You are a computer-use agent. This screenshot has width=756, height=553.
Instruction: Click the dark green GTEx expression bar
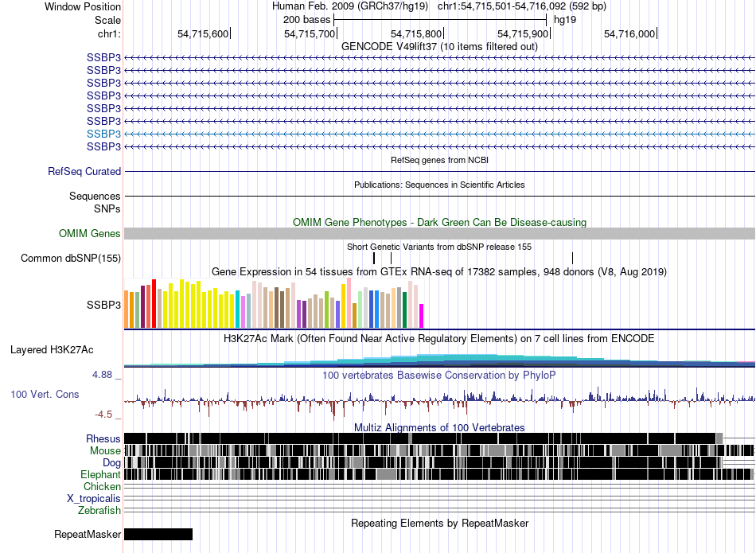(404, 310)
